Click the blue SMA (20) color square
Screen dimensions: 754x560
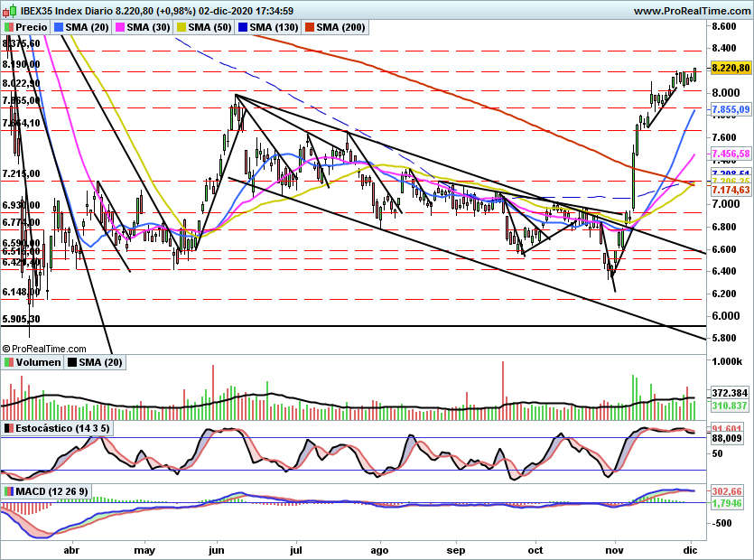coord(59,27)
